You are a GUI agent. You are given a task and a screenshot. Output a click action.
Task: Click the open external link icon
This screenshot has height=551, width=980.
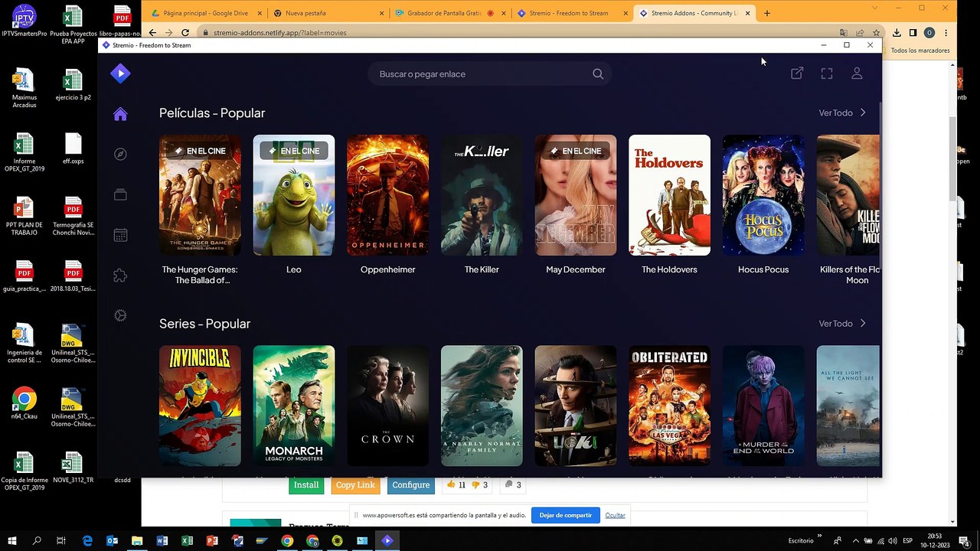point(797,73)
